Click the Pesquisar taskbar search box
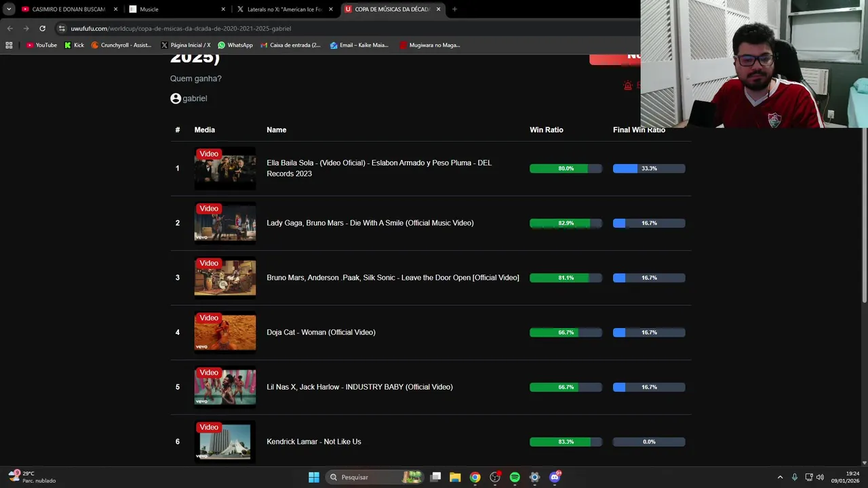 375,477
